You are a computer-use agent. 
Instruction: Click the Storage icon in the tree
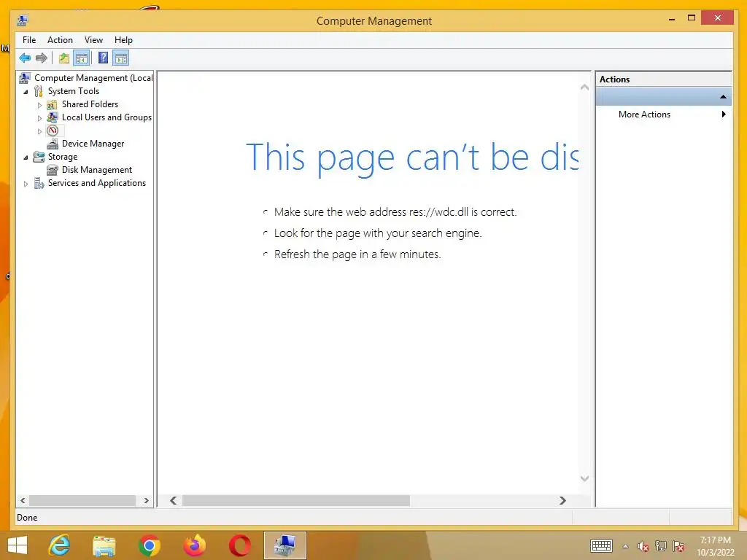[x=39, y=157]
